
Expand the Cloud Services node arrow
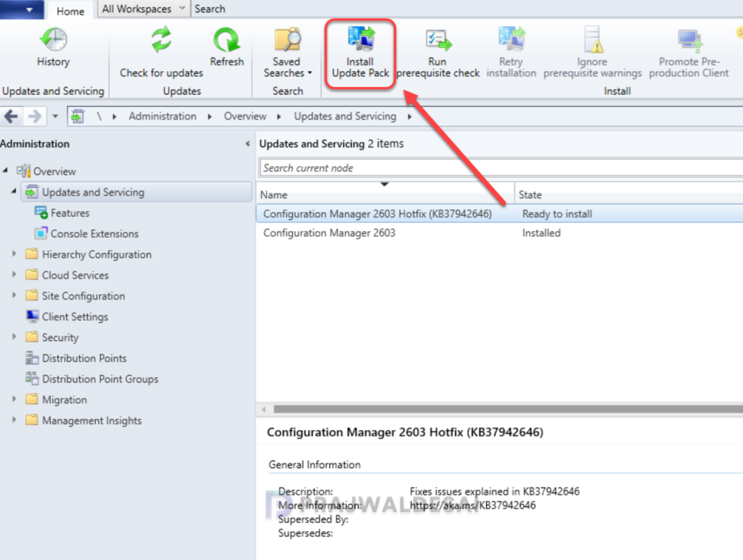click(15, 274)
